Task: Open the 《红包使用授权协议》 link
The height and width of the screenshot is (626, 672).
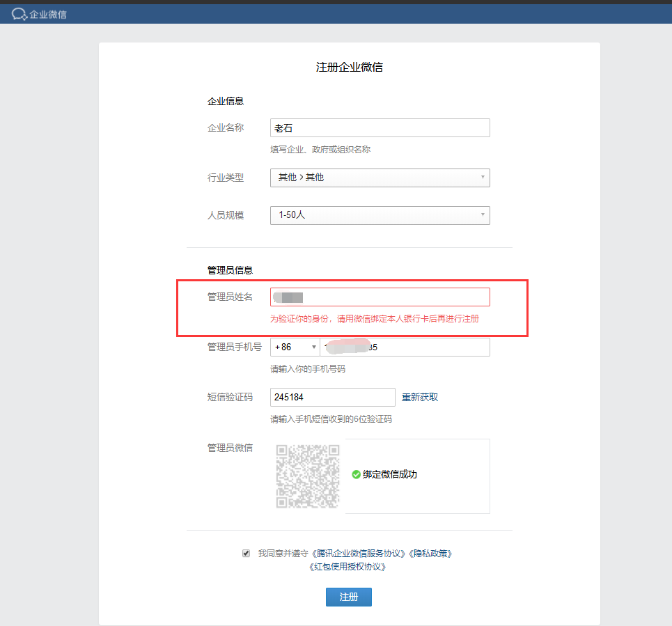Action: coord(347,566)
